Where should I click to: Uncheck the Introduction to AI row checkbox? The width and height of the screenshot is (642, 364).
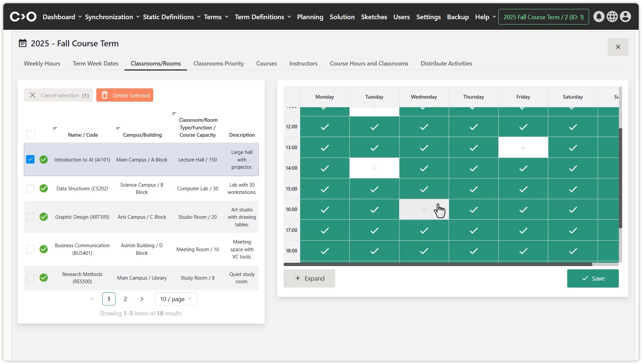point(30,159)
